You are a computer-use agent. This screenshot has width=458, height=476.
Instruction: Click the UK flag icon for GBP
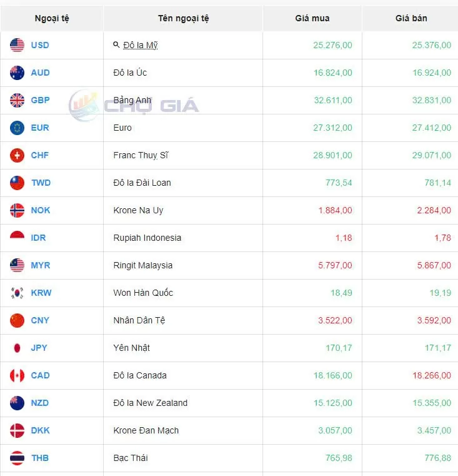point(17,100)
